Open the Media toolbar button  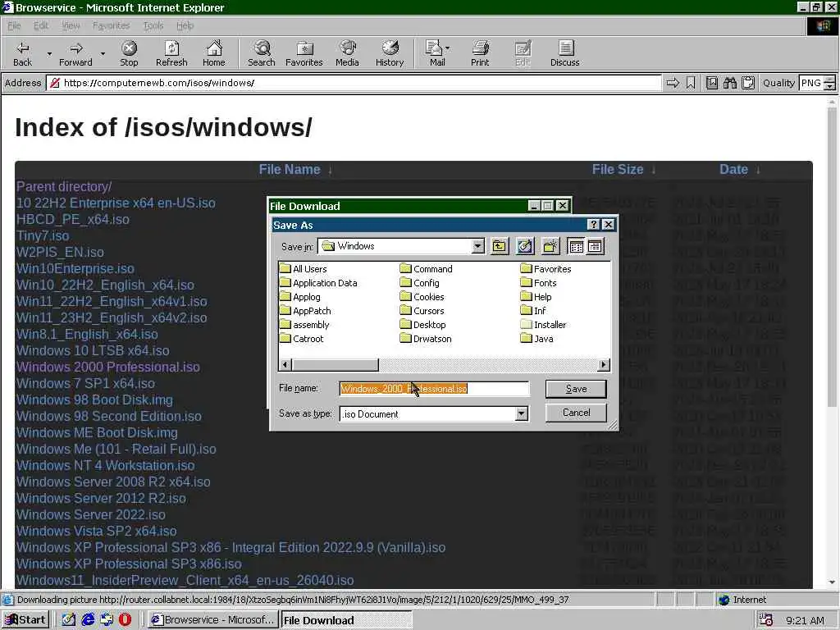click(347, 53)
